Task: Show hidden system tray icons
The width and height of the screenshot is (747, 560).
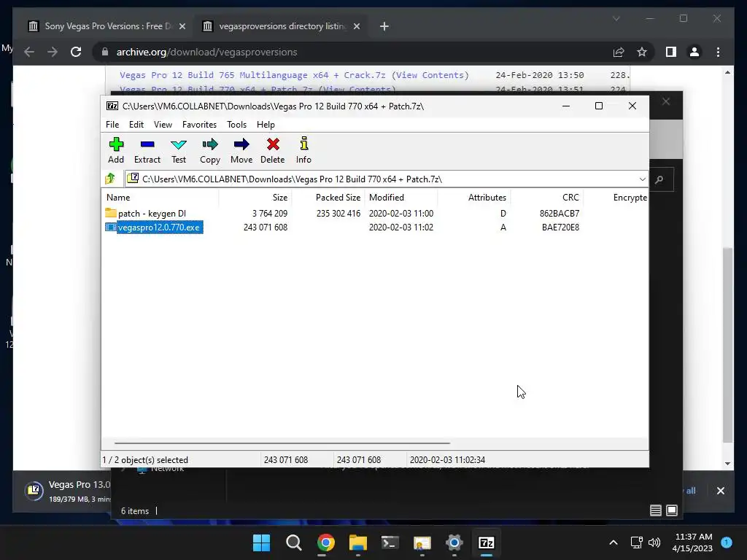Action: [x=614, y=542]
